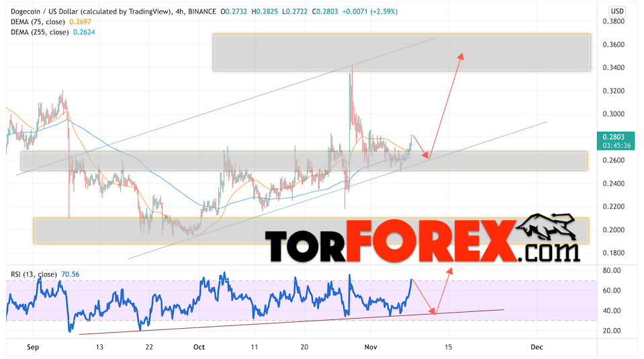
Task: Click the 0.3200 price axis label
Action: click(x=614, y=91)
